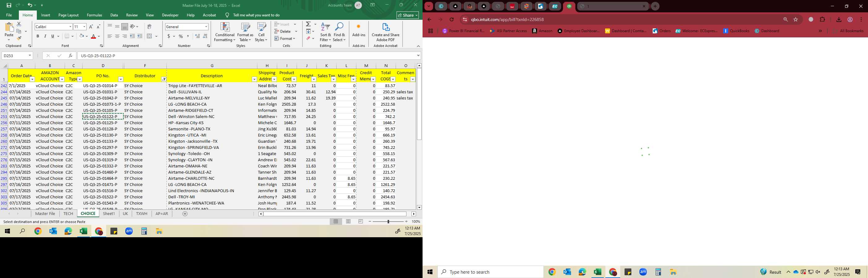Screen dimensions: 868x278
Task: Click the Orientation text angle icon
Action: pos(133,27)
